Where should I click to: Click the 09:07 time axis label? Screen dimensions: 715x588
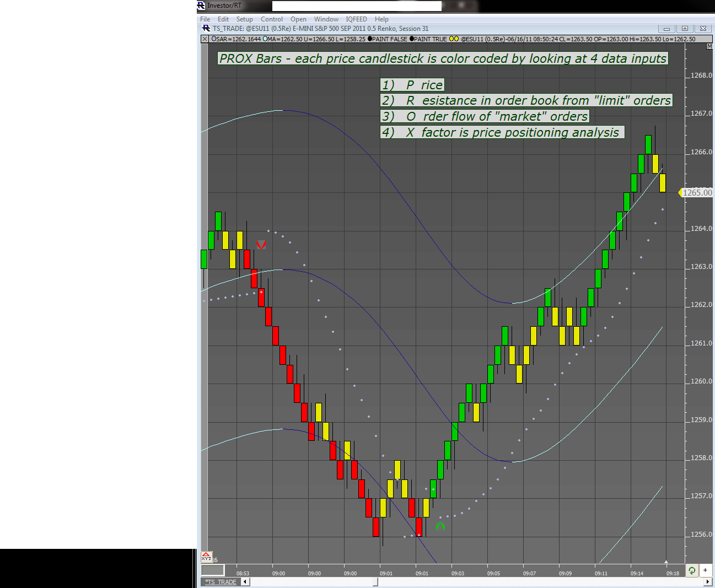pyautogui.click(x=529, y=574)
